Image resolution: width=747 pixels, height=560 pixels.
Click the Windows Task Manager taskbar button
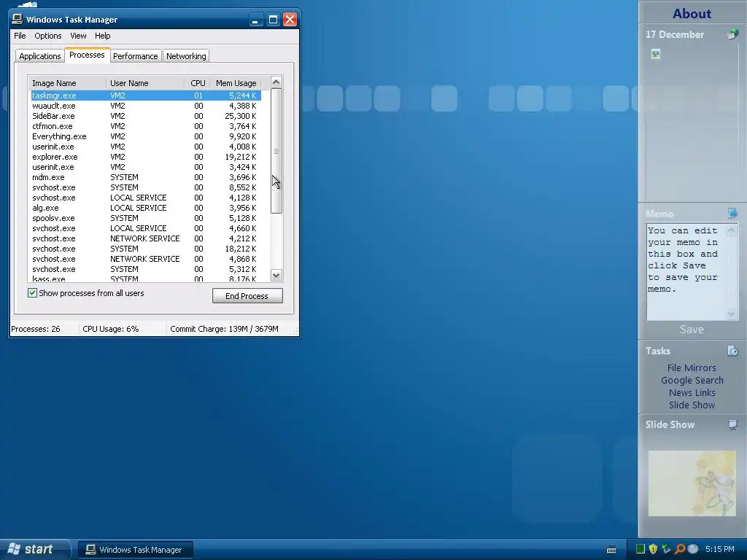135,550
